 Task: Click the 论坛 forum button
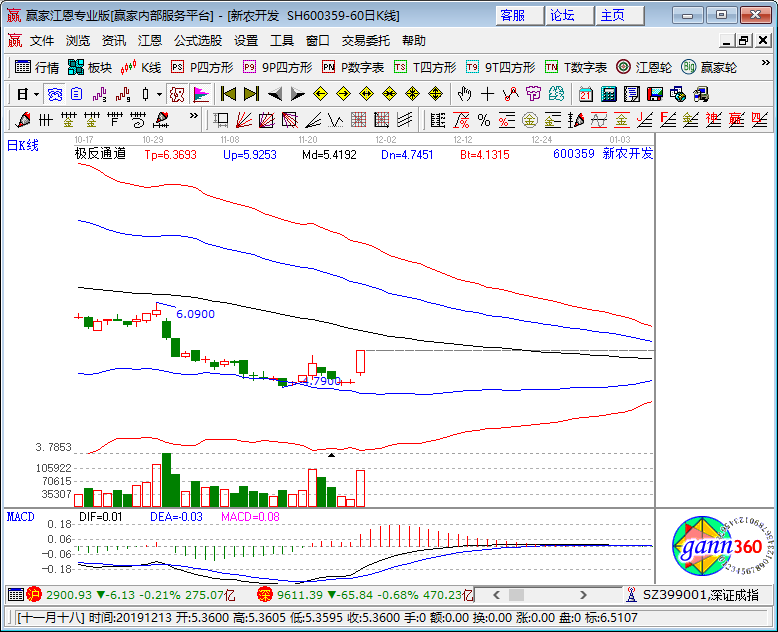pyautogui.click(x=569, y=15)
